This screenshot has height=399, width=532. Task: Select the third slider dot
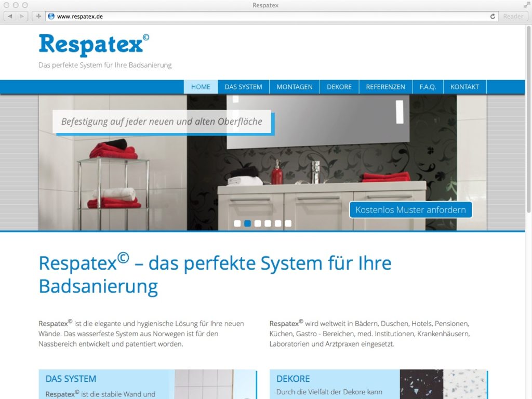click(x=258, y=223)
